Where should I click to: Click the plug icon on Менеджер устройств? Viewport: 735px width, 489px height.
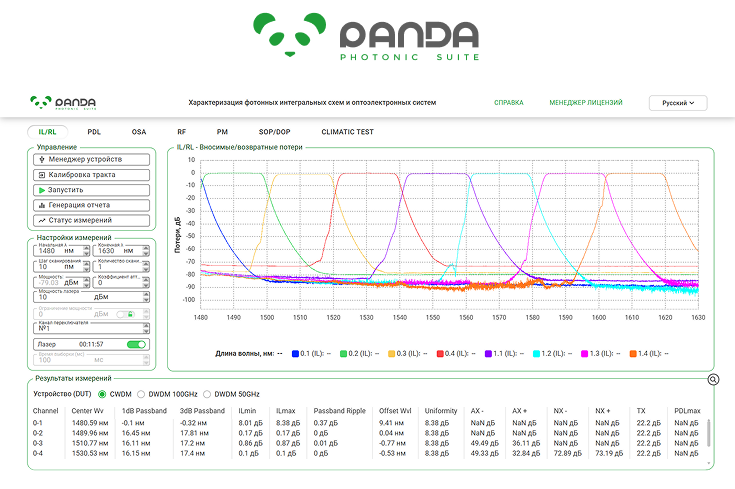click(42, 159)
